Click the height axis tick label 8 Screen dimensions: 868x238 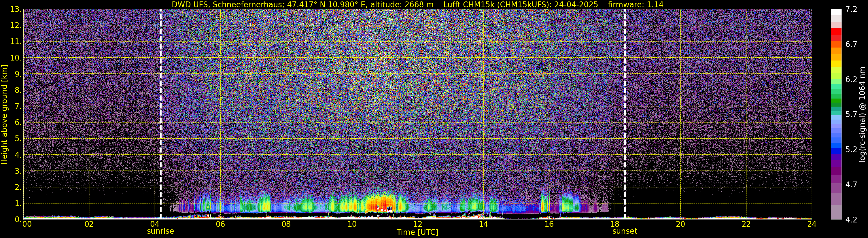coord(18,90)
